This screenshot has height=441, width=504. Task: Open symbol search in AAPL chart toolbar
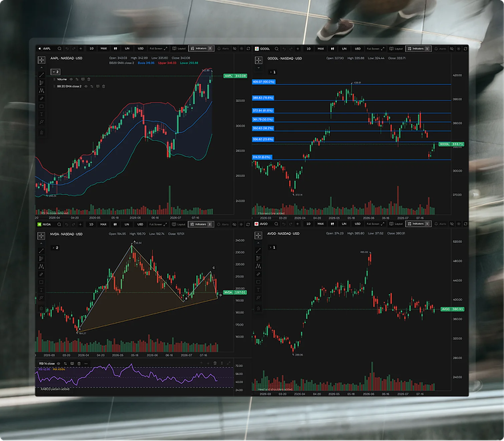point(59,48)
